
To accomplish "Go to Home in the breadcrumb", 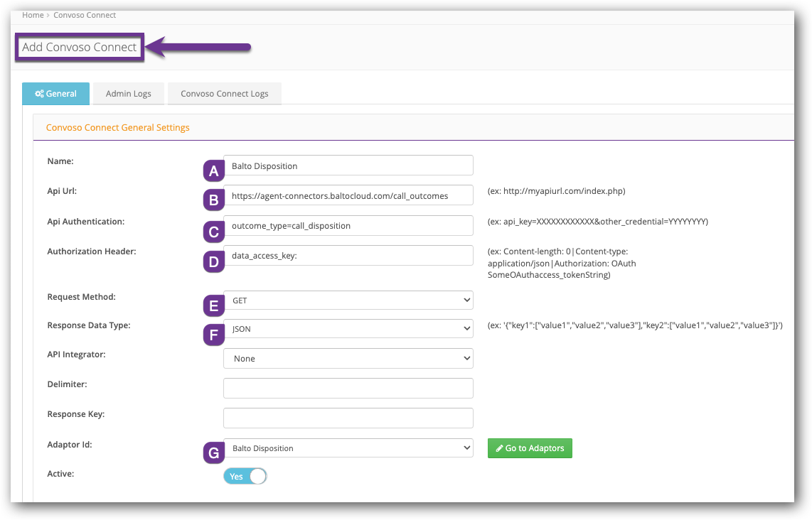I will [33, 15].
